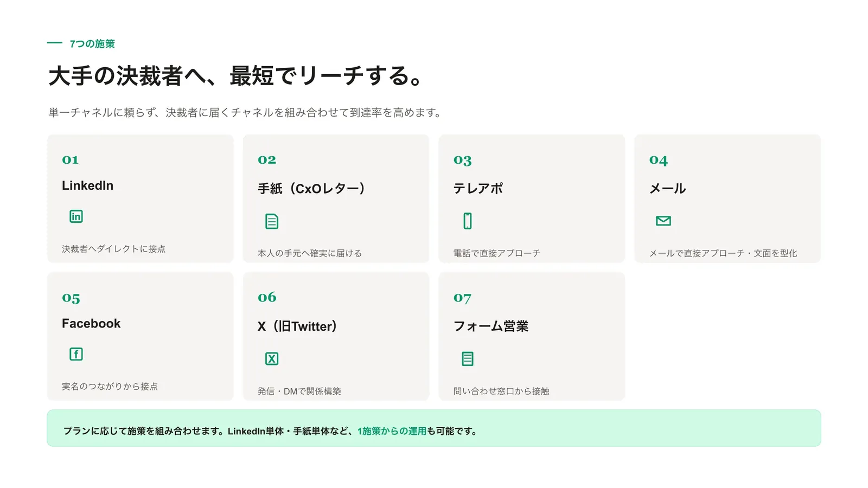The image size is (868, 488).
Task: Click the text 決裁者へダイレクトに接点
Action: click(113, 249)
